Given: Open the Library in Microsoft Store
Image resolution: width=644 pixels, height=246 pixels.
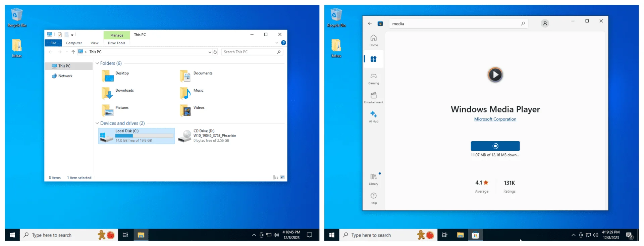Looking at the screenshot, I should tap(373, 179).
